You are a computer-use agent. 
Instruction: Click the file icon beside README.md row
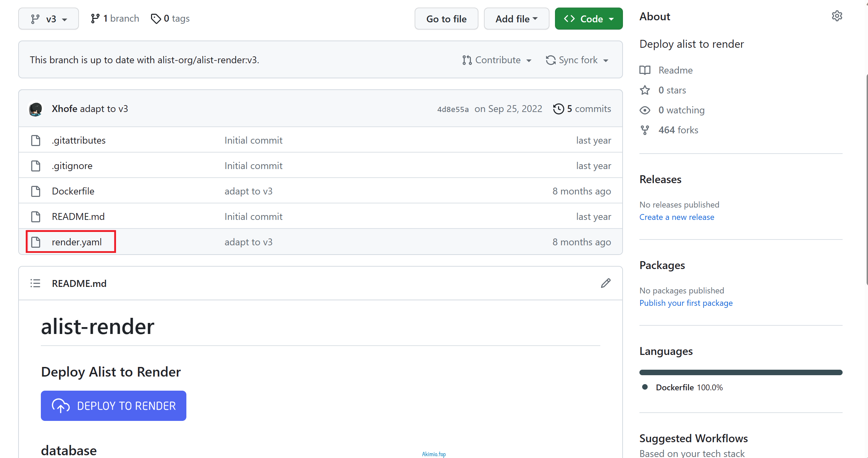[36, 217]
